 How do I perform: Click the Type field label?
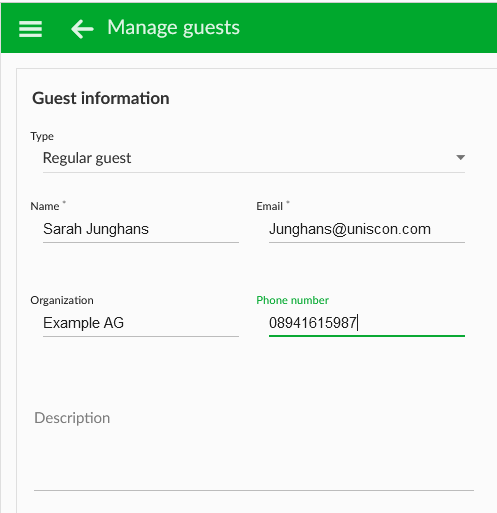pos(42,136)
